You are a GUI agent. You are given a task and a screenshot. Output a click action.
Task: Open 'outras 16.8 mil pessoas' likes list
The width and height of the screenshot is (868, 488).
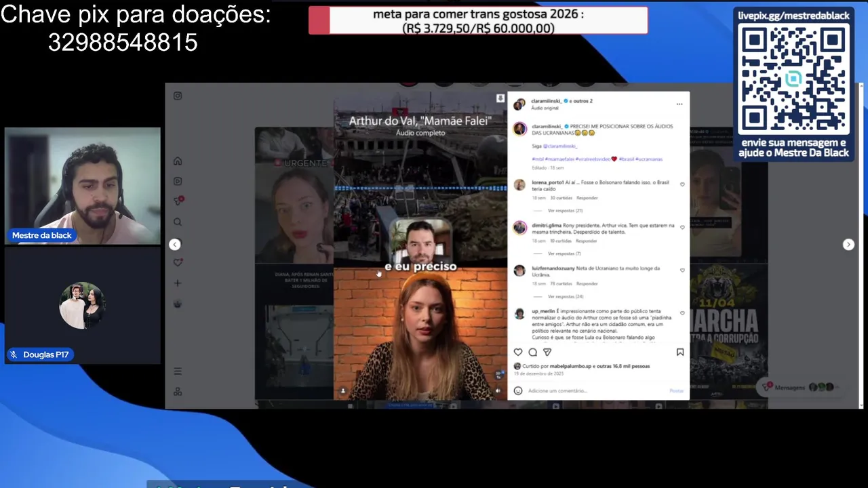(623, 366)
